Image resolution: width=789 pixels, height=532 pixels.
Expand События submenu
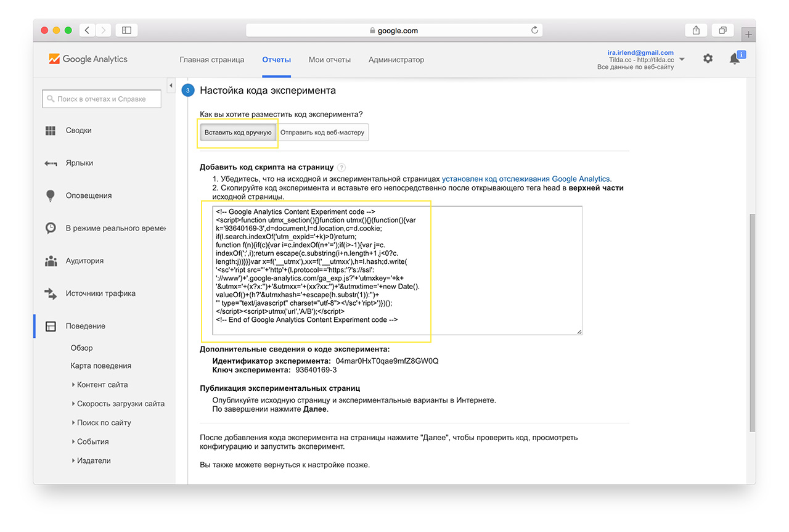(73, 442)
